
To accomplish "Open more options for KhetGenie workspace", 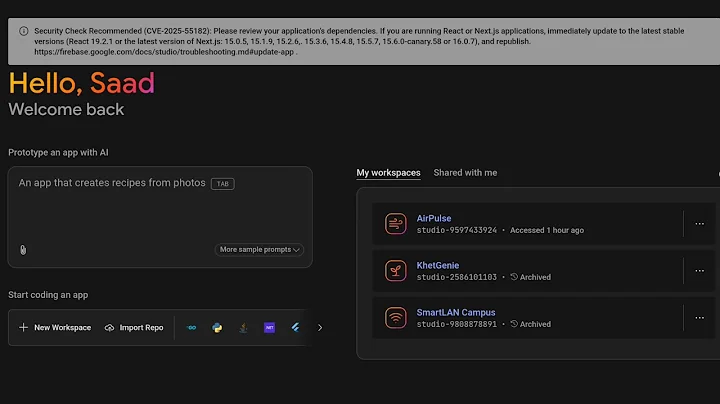I will pos(699,271).
